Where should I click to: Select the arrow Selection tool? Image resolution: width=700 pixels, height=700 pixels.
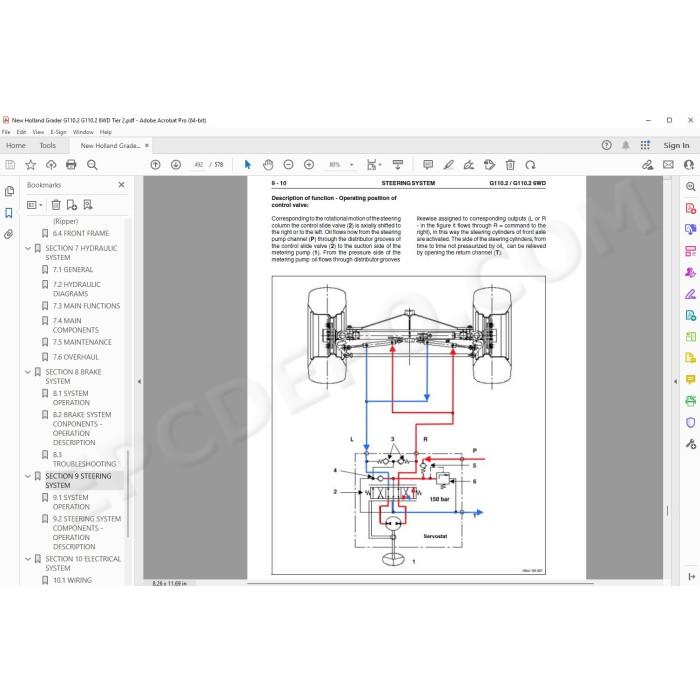tap(248, 165)
